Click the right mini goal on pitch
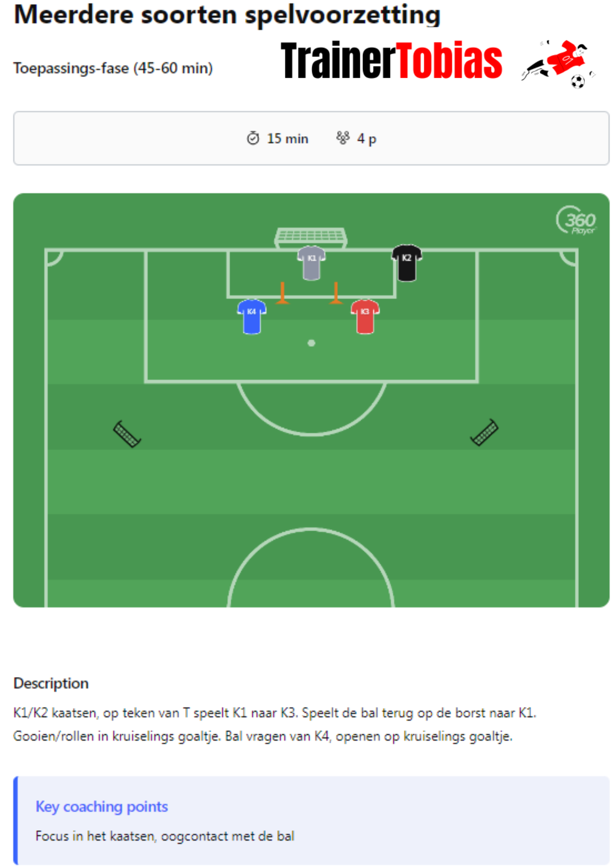 pyautogui.click(x=484, y=432)
